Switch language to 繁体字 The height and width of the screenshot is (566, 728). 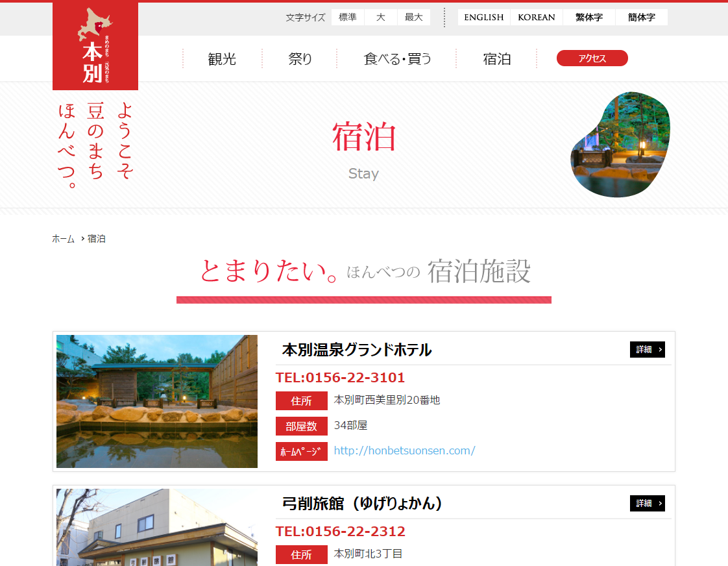[588, 17]
